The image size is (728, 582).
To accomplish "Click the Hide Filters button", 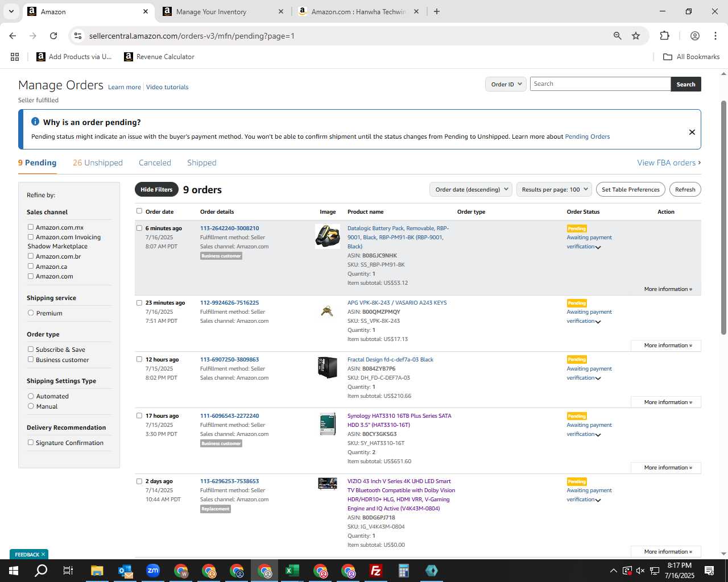I will click(x=156, y=189).
